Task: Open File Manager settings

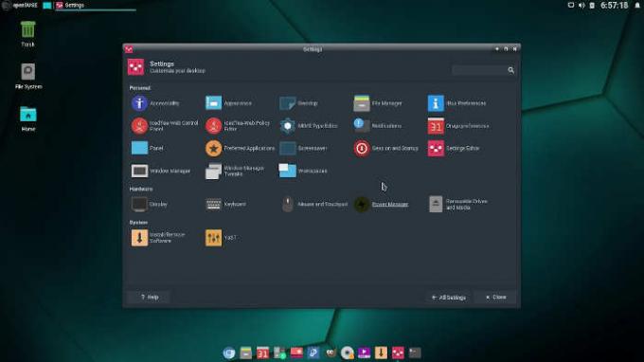Action: pos(378,103)
